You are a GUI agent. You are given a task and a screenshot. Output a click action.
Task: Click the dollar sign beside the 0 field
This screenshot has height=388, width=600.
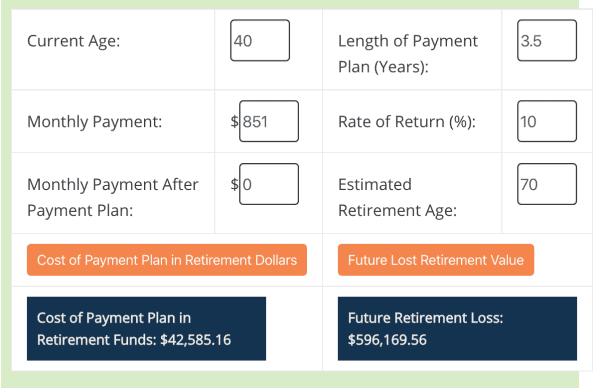(x=234, y=184)
